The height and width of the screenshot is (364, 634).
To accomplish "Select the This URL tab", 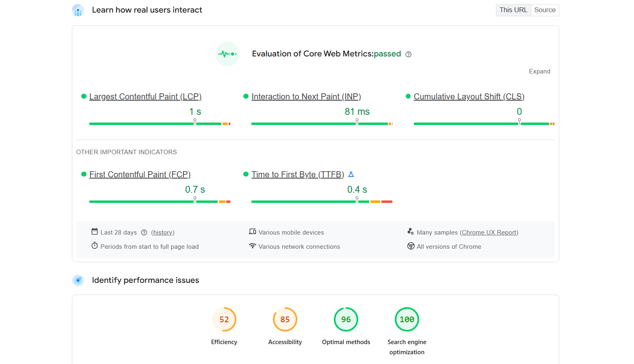I will (x=513, y=10).
